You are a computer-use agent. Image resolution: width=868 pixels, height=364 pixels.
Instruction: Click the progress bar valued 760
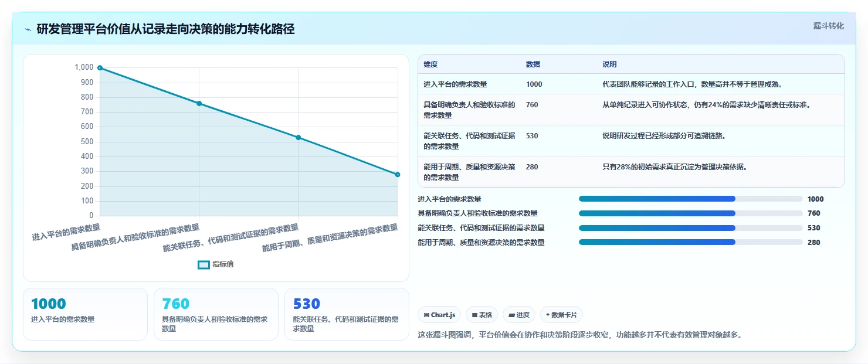[x=690, y=213]
